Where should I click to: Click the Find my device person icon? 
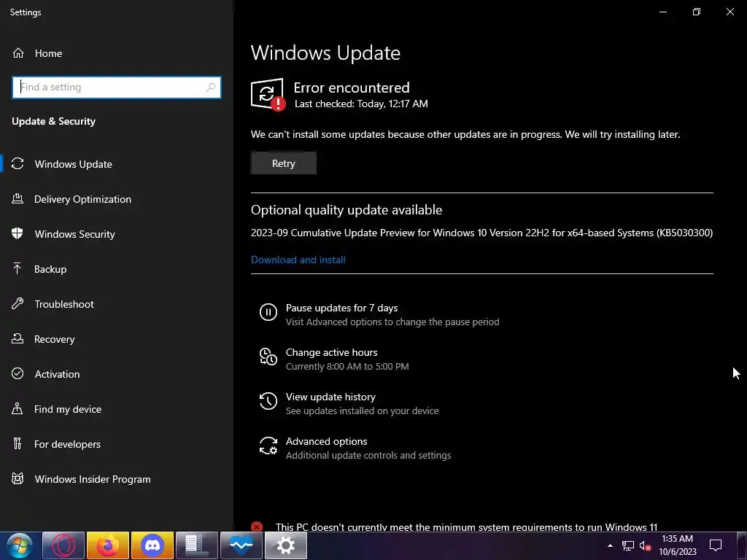(x=18, y=409)
